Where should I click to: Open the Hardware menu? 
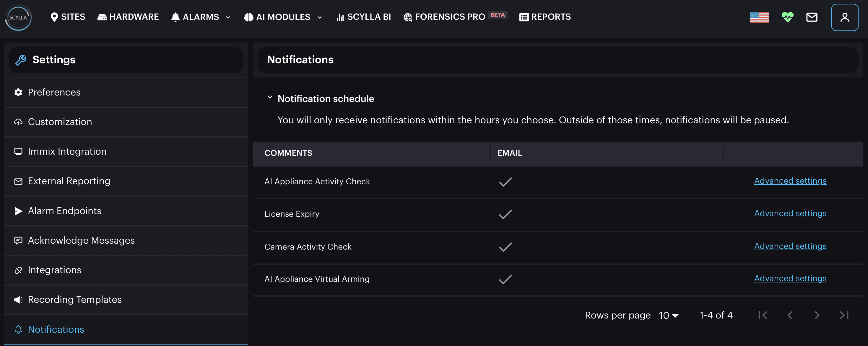128,17
